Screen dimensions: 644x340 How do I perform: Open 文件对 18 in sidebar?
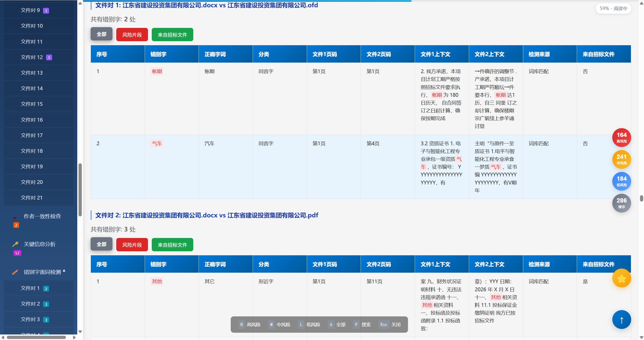39,151
